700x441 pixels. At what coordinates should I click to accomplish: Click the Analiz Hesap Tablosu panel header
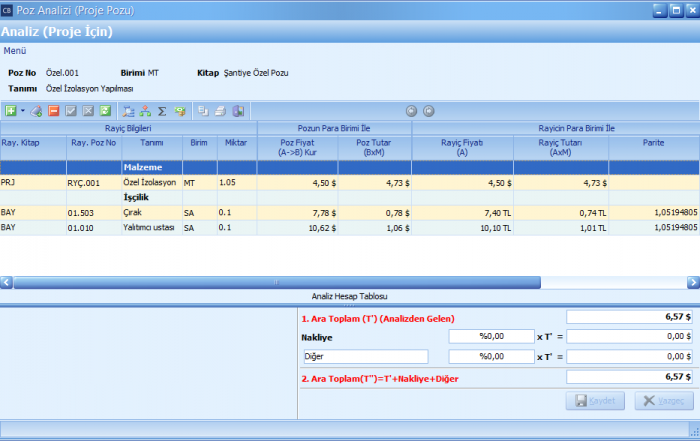coord(350,297)
